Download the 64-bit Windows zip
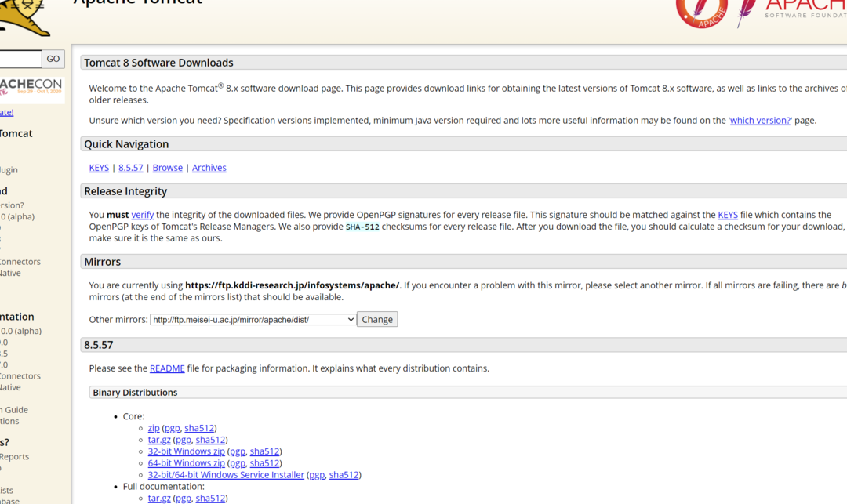Image resolution: width=847 pixels, height=504 pixels. [186, 463]
